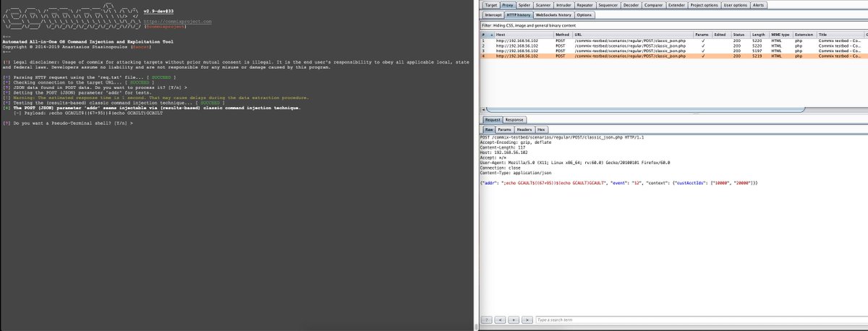This screenshot has height=331, width=868.
Task: Sort history by URL column header
Action: coord(633,35)
